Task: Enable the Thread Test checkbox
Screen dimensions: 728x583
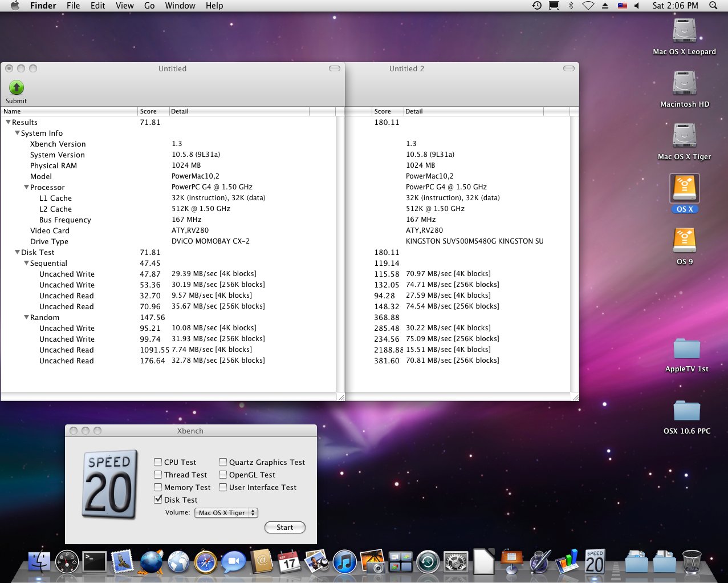Action: coord(158,475)
